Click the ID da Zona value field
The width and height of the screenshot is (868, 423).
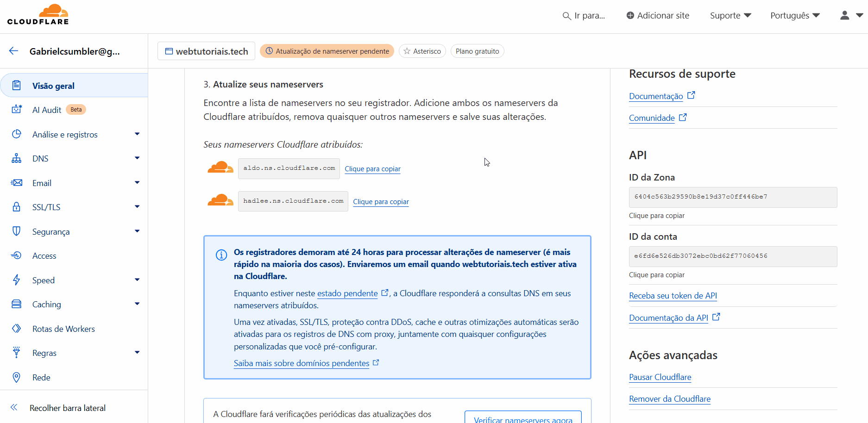coord(732,197)
